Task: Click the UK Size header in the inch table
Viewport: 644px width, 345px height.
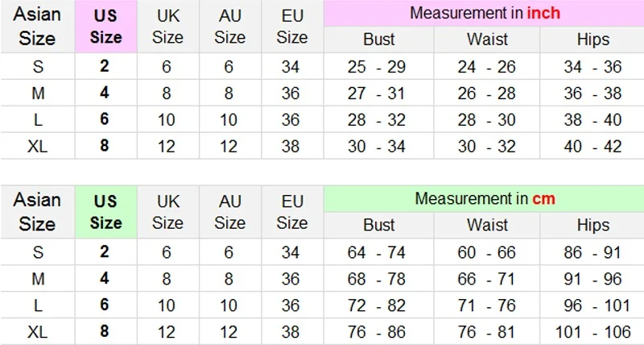Action: (x=167, y=27)
